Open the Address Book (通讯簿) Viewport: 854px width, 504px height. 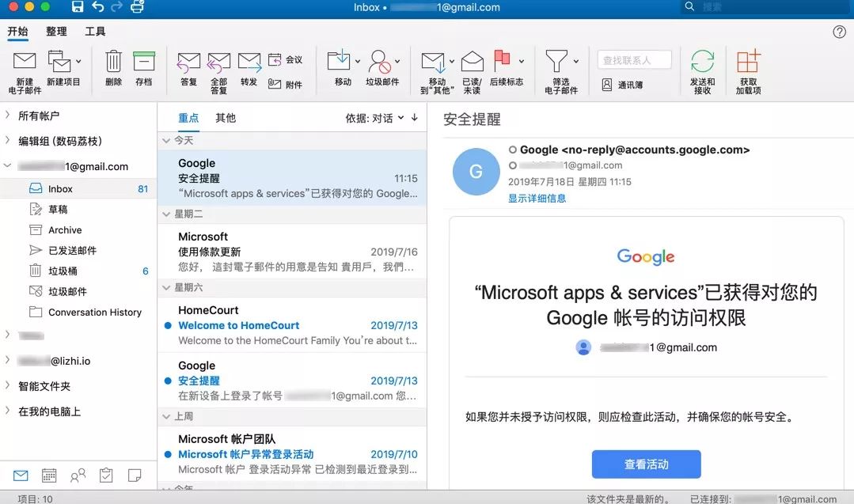click(622, 85)
